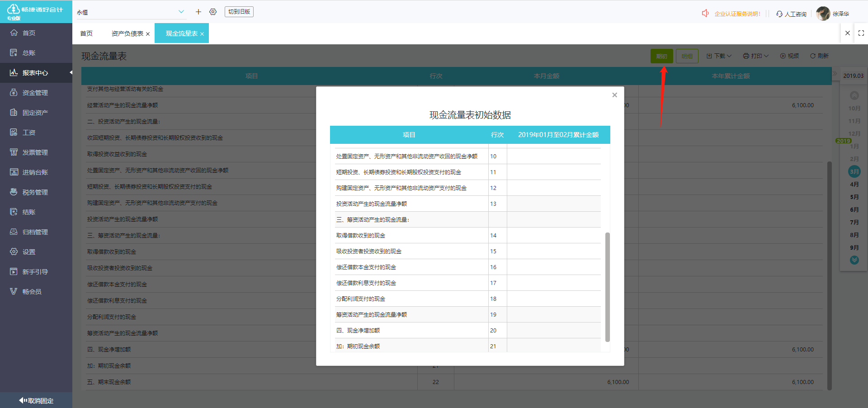Click the dialog's vertical scrollbar thumb
This screenshot has height=408, width=868.
607,287
